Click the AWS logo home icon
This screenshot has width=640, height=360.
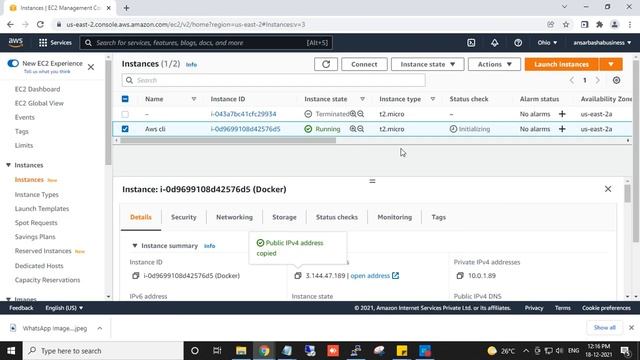click(16, 42)
